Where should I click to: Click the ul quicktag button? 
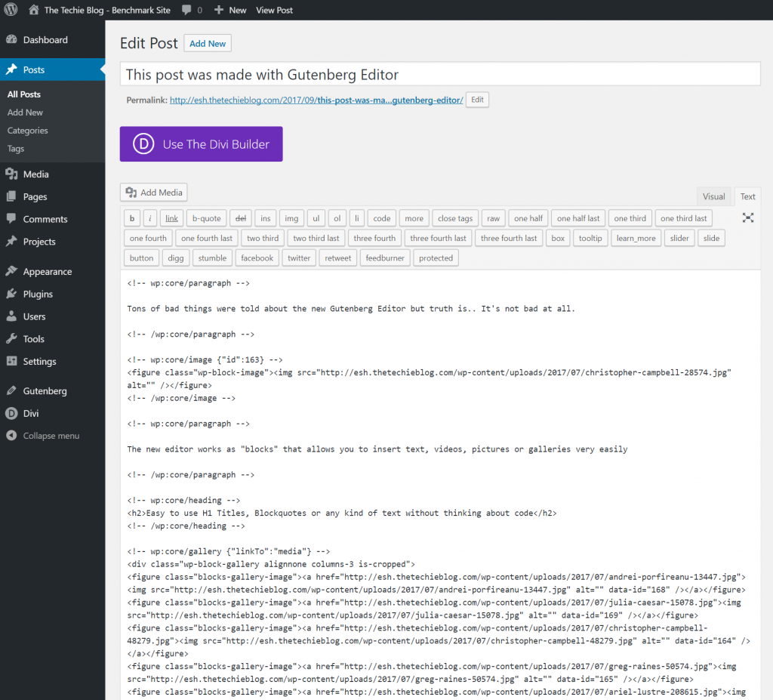(316, 218)
